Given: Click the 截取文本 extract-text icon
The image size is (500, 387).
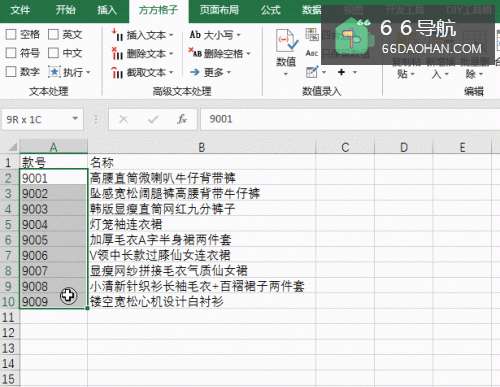Looking at the screenshot, I should tap(117, 72).
